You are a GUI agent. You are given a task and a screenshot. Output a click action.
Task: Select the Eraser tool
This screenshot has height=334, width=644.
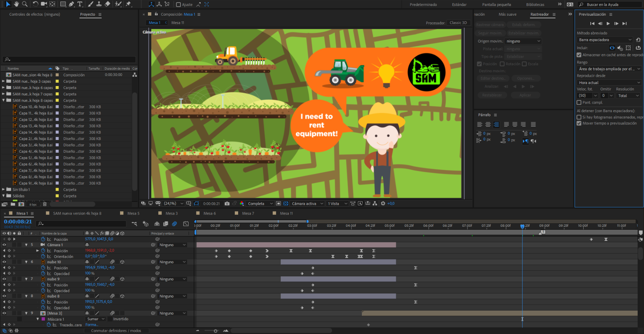(x=107, y=4)
